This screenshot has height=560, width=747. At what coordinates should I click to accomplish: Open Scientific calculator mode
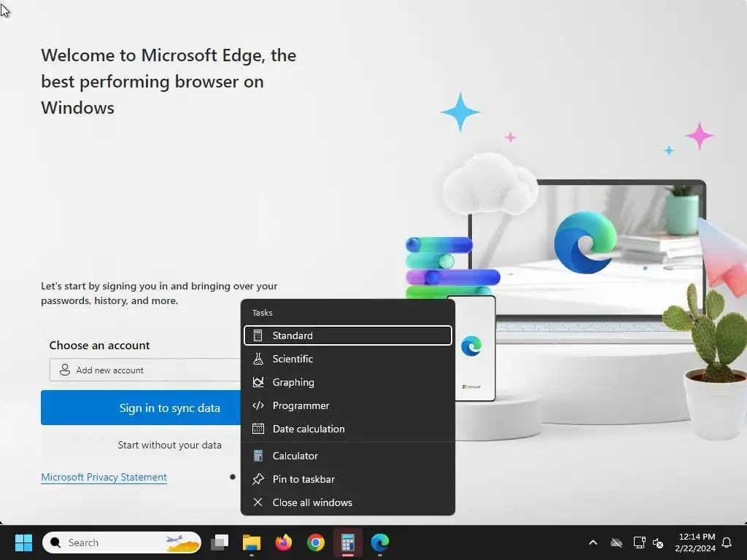[347, 359]
